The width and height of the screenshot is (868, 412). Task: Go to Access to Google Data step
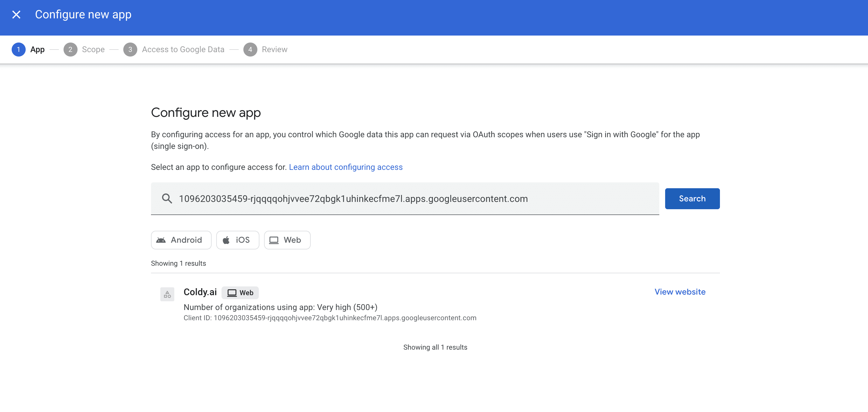click(183, 50)
